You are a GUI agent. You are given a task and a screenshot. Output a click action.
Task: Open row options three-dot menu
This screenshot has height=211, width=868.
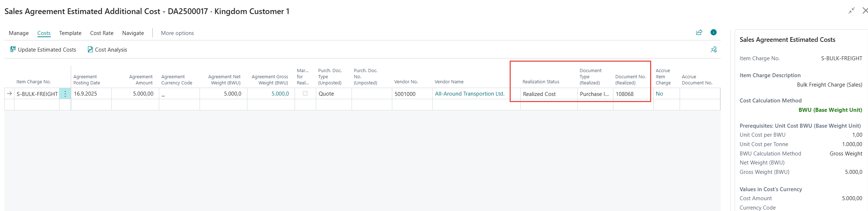click(65, 94)
